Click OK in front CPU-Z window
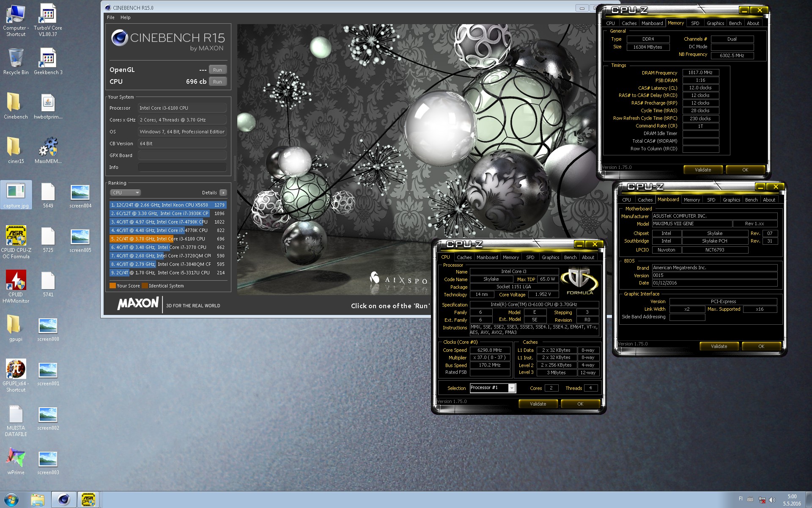 [580, 404]
